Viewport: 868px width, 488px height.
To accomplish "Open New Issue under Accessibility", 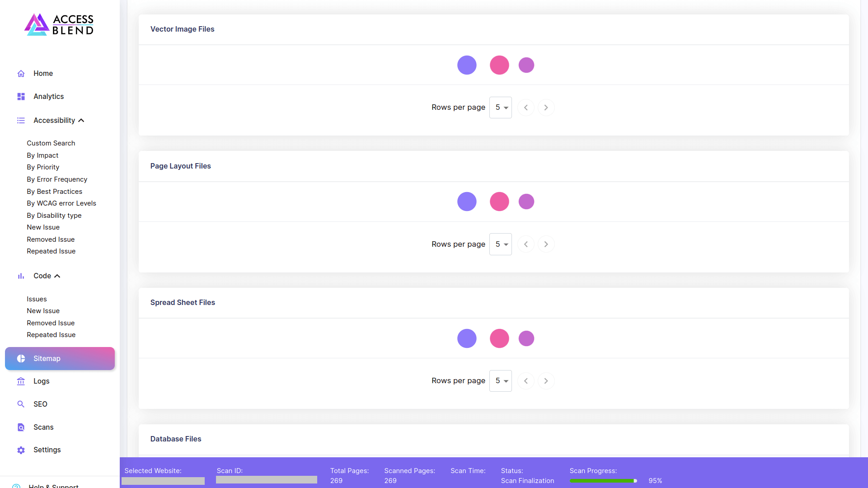I will pos(43,227).
